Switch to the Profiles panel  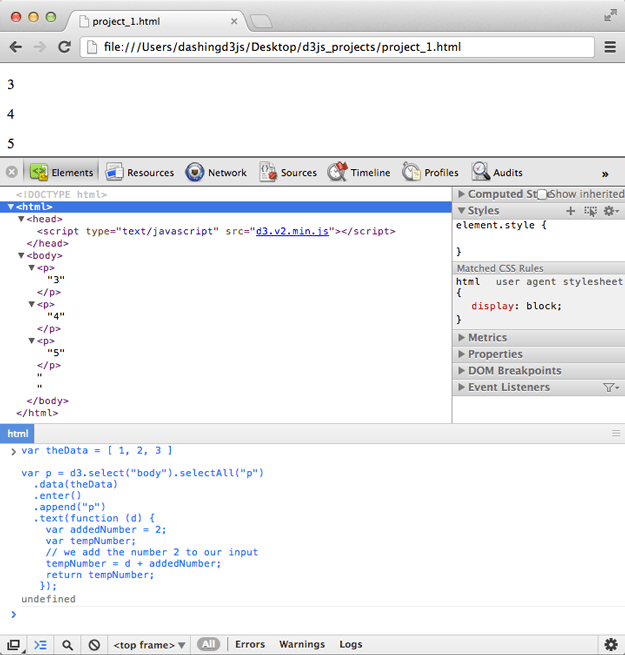pos(430,172)
